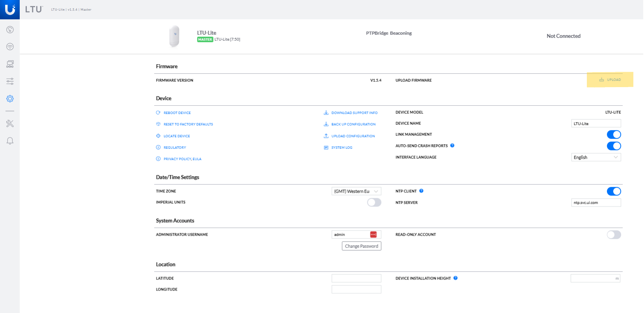
Task: Click Download Support Info link
Action: (x=354, y=113)
